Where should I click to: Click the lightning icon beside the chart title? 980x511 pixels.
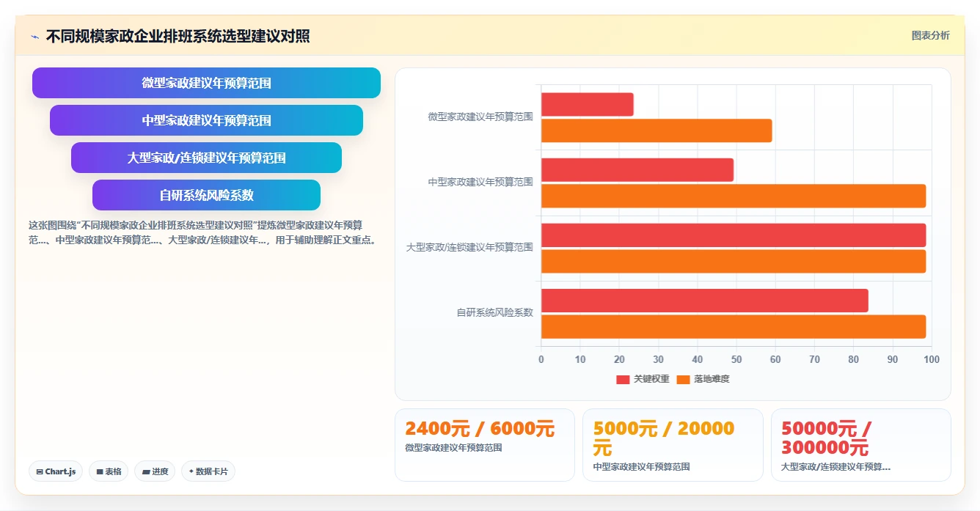tap(34, 37)
